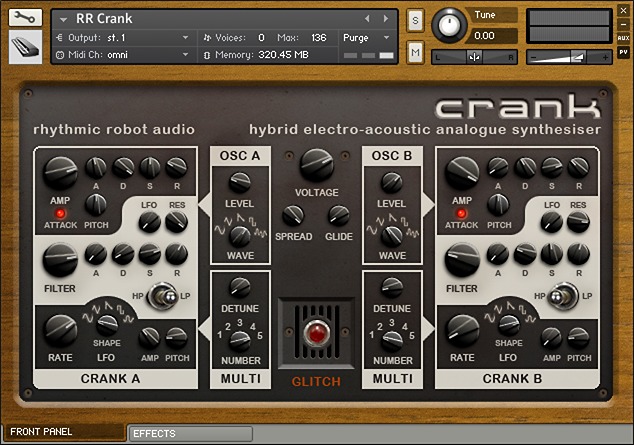Toggle the AUX sends button
634x445 pixels.
623,38
